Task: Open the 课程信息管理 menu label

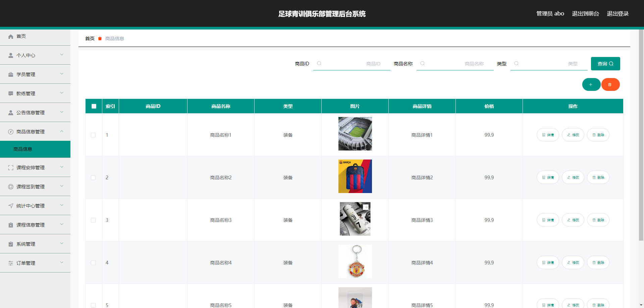Action: pyautogui.click(x=31, y=225)
